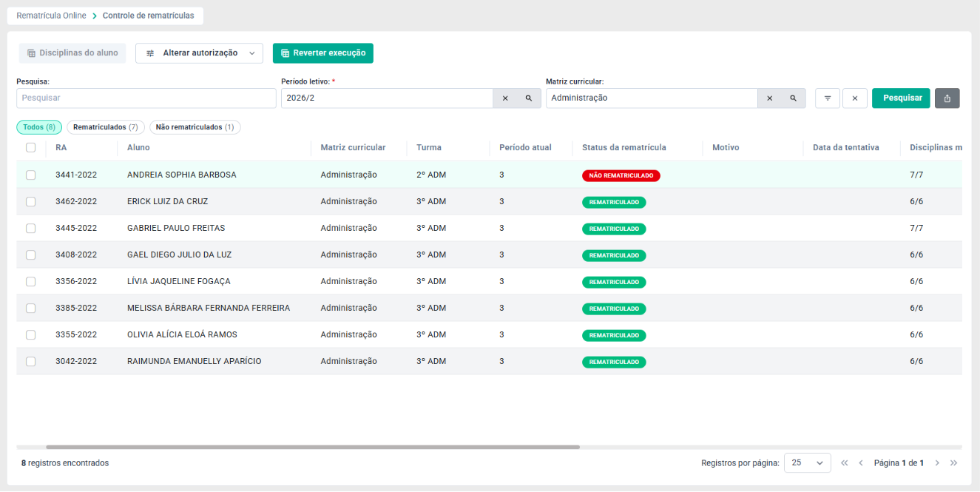
Task: Click the green Pesquisar button
Action: tap(901, 98)
